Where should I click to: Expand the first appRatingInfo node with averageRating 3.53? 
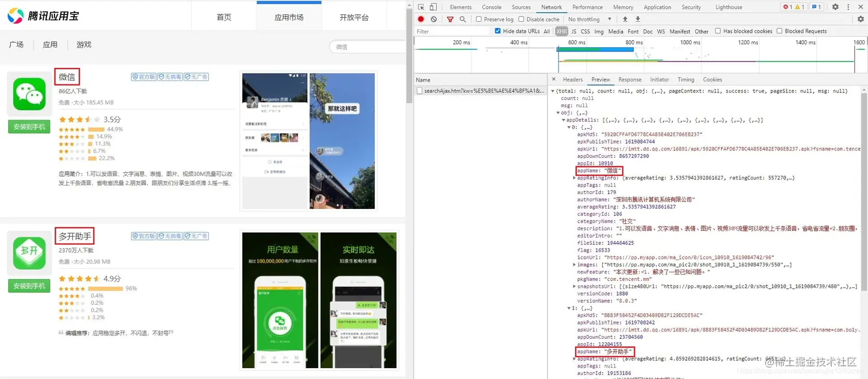click(575, 178)
